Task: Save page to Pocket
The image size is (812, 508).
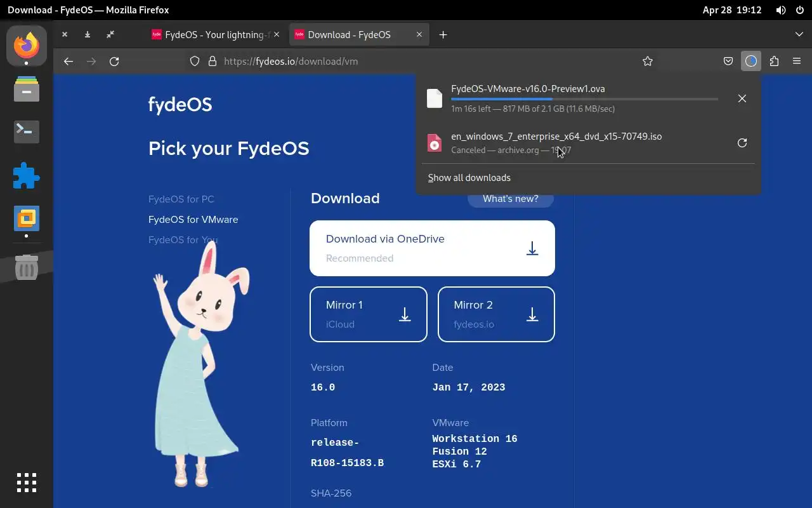Action: pyautogui.click(x=728, y=62)
